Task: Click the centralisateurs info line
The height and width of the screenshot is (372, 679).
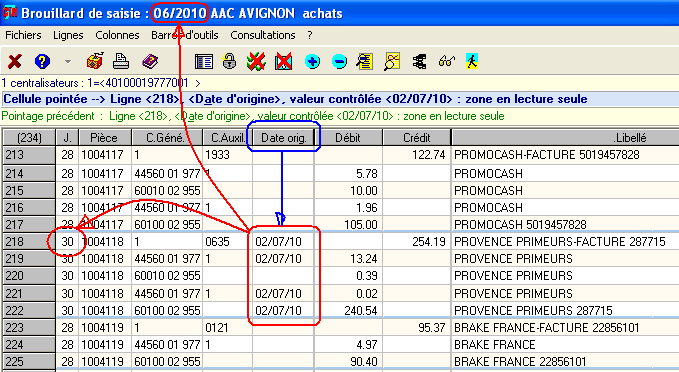Action: [x=101, y=83]
